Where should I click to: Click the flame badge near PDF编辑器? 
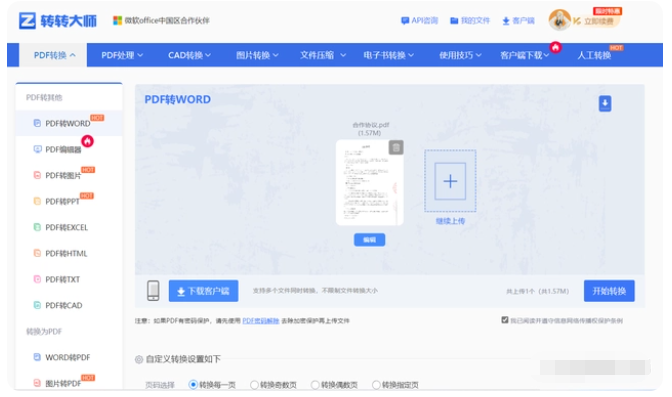[x=87, y=141]
